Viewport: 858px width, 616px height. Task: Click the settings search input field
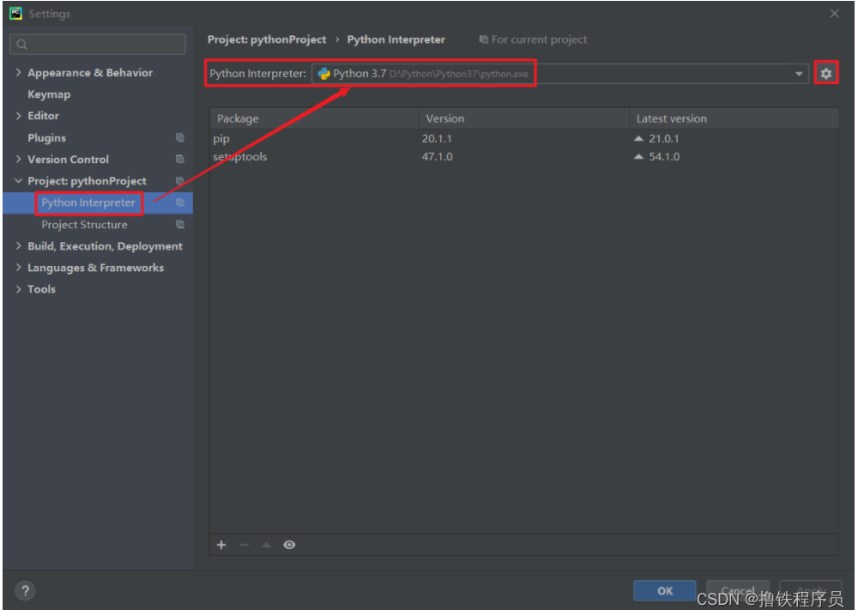tap(98, 45)
